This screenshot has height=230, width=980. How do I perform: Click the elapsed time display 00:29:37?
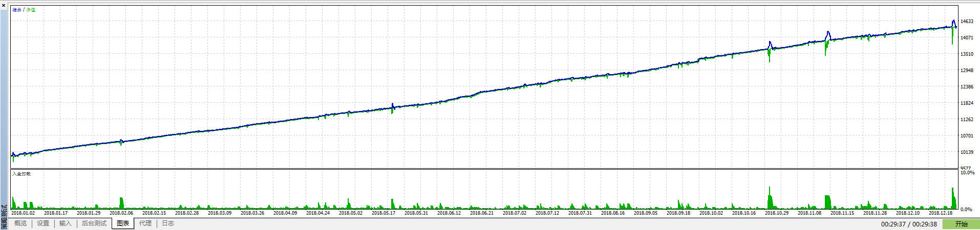[x=893, y=224]
